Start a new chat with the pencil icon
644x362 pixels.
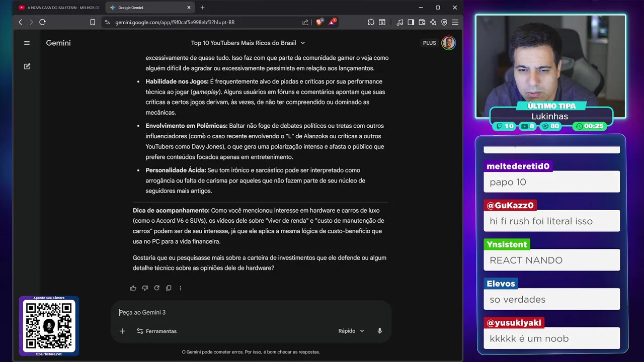(x=27, y=66)
